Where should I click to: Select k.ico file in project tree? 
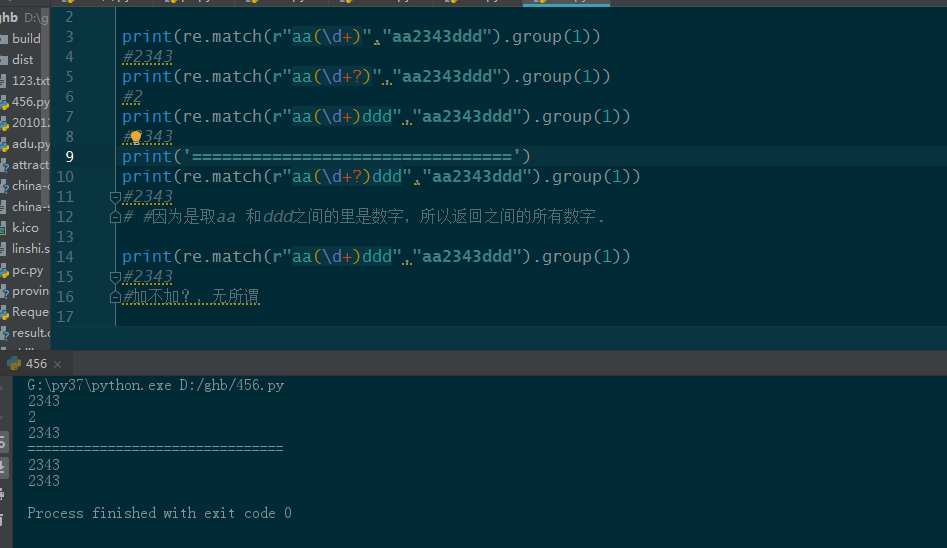pyautogui.click(x=25, y=228)
